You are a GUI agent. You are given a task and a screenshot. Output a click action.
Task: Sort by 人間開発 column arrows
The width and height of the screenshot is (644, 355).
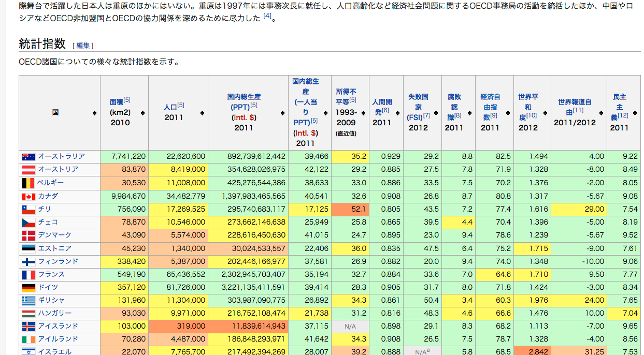397,113
